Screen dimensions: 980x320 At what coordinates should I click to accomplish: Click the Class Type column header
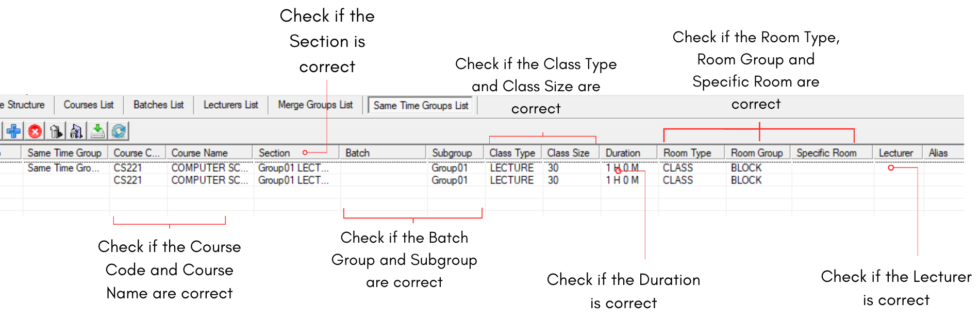pyautogui.click(x=512, y=153)
